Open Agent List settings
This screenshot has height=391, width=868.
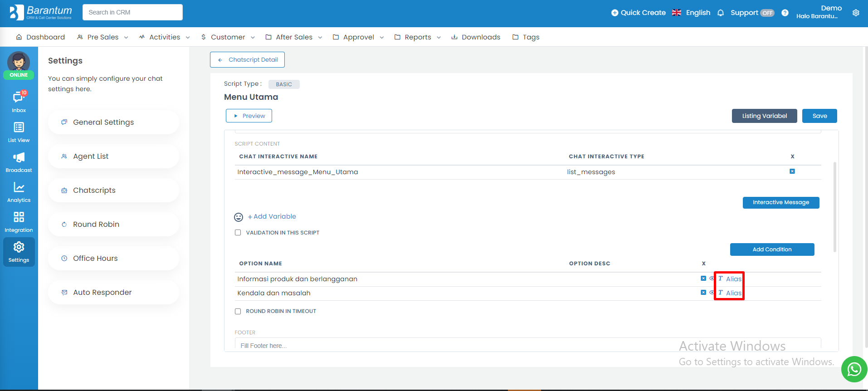pos(113,156)
